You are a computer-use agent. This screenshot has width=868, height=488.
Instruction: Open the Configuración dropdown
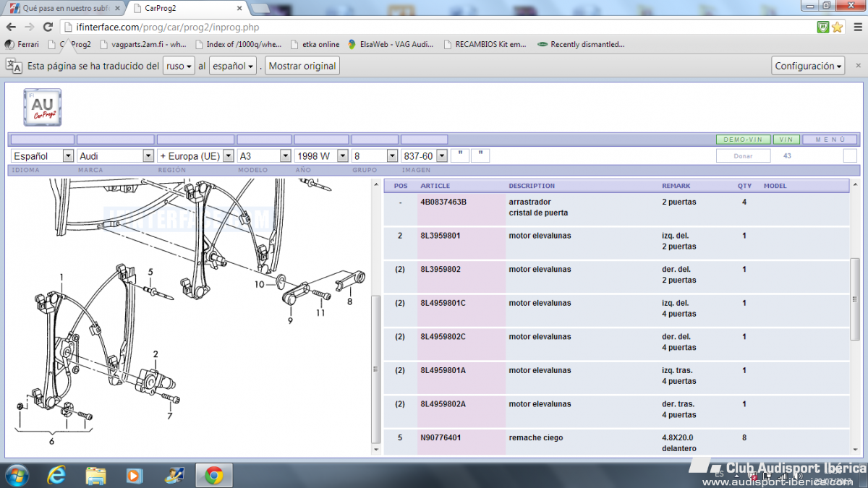(x=809, y=66)
